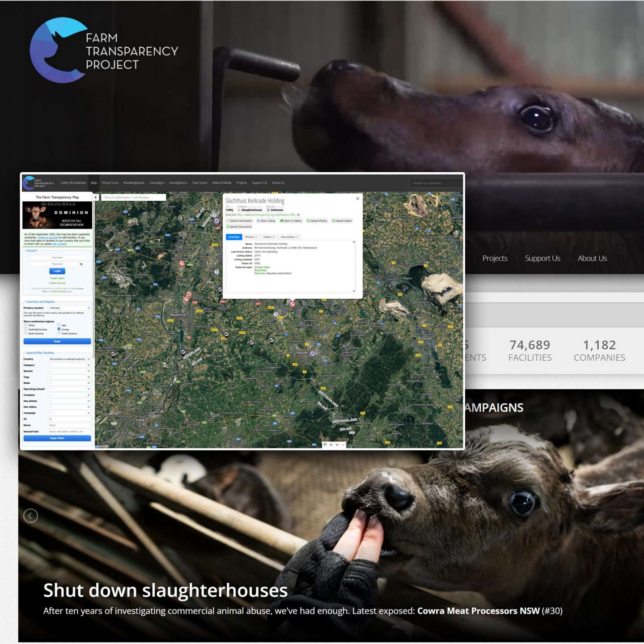Click the Upload Videos button
This screenshot has height=644, width=644.
click(x=342, y=221)
